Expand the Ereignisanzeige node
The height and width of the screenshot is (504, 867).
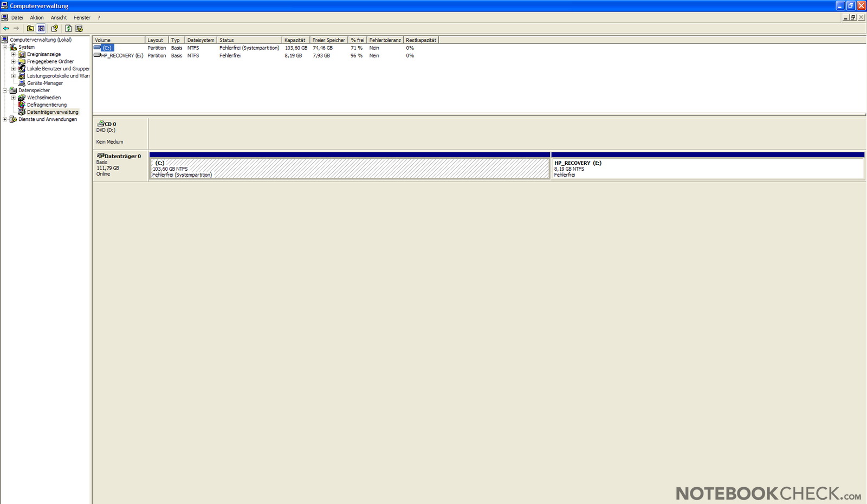(x=14, y=54)
